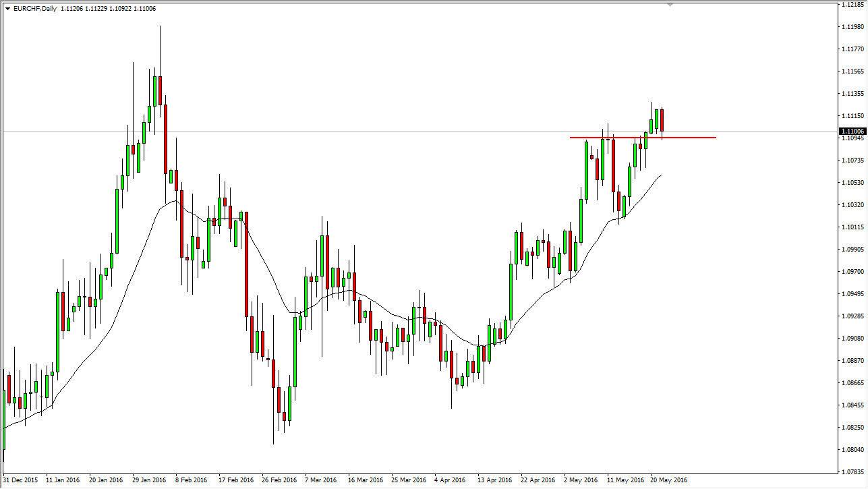
Task: Click the 1.07835 bottom price scale value
Action: (x=851, y=471)
